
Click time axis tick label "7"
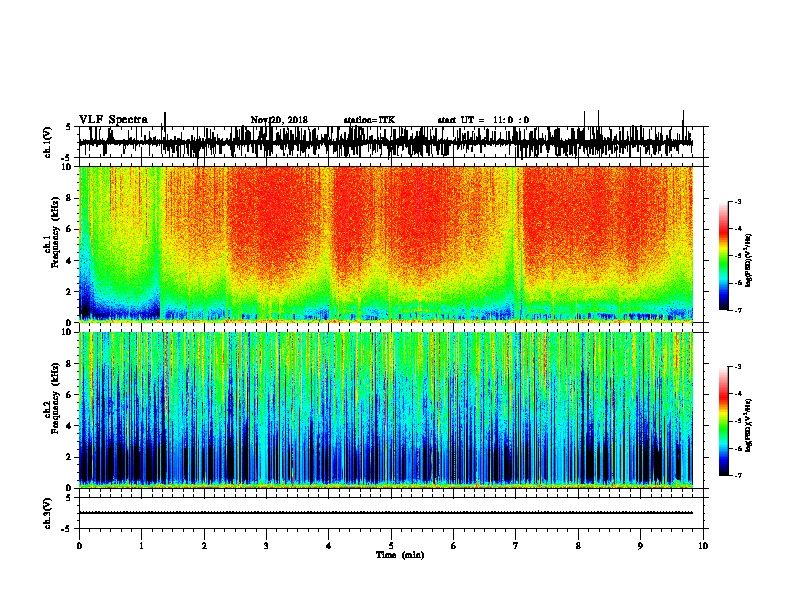click(x=516, y=546)
